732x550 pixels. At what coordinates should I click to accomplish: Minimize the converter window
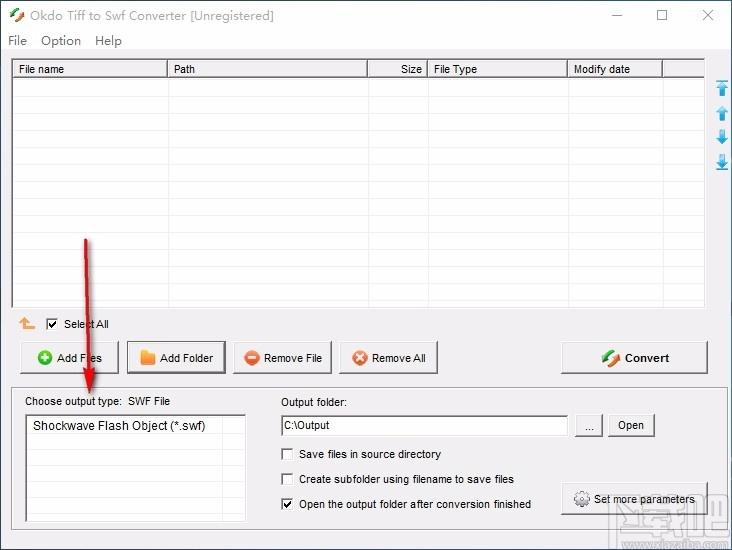coord(617,15)
